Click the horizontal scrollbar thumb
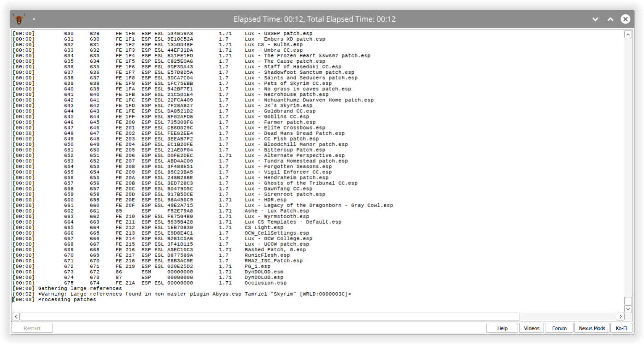 (x=269, y=316)
